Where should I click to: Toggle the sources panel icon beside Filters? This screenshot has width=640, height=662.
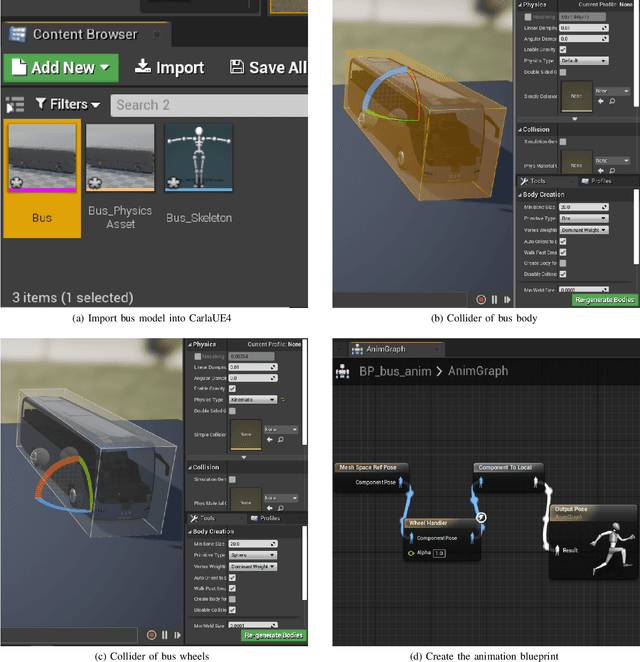(15, 104)
